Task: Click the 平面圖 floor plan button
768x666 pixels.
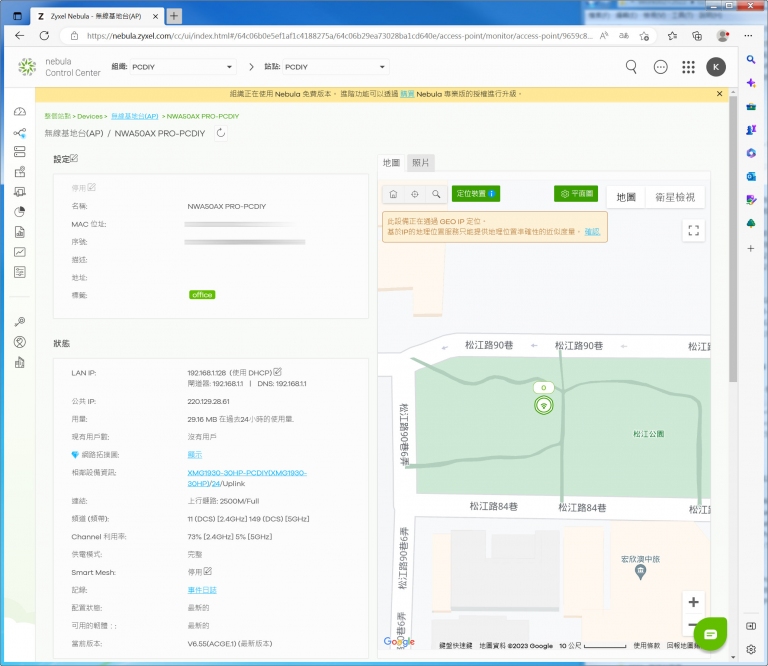Action: point(576,194)
